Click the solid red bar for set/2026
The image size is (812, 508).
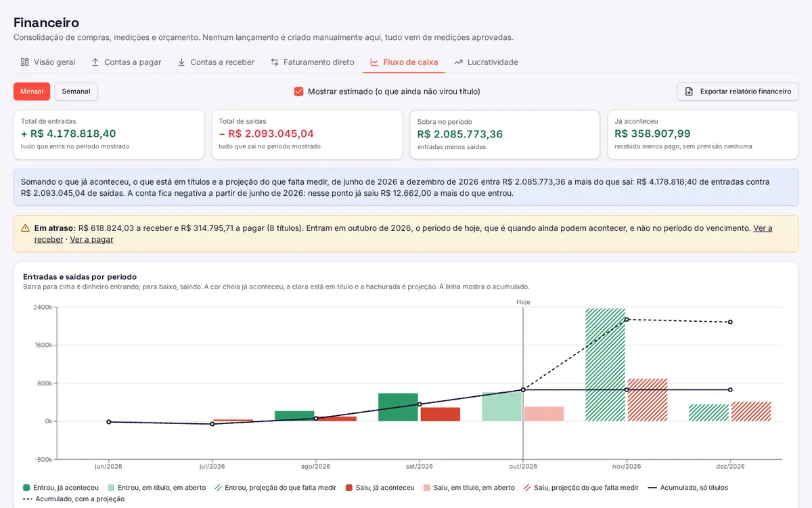pos(441,414)
